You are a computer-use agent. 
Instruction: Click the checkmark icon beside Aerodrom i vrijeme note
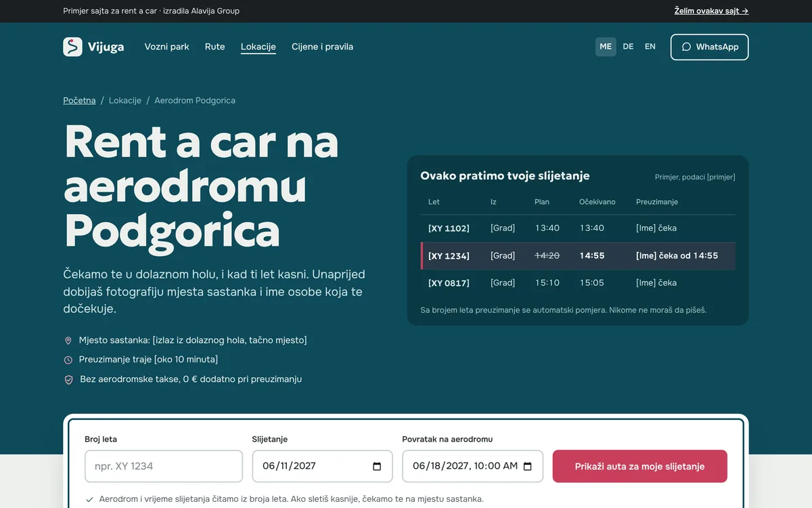89,499
